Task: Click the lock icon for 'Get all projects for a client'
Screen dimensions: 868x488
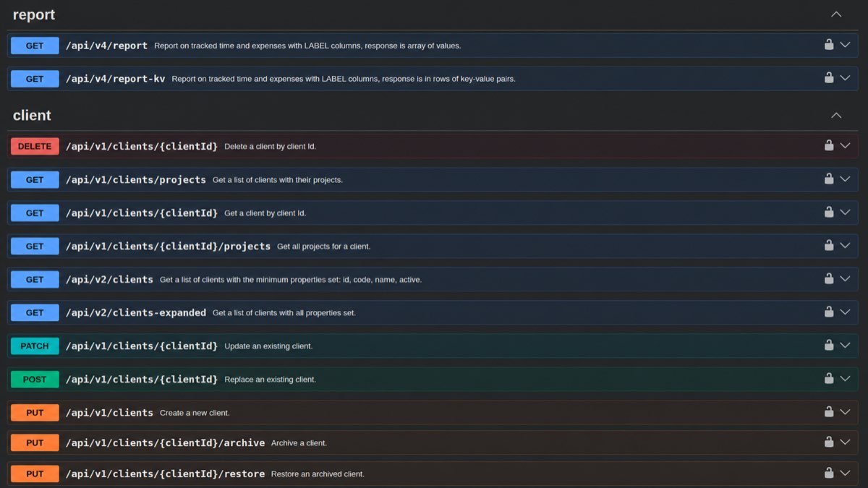Action: tap(829, 245)
